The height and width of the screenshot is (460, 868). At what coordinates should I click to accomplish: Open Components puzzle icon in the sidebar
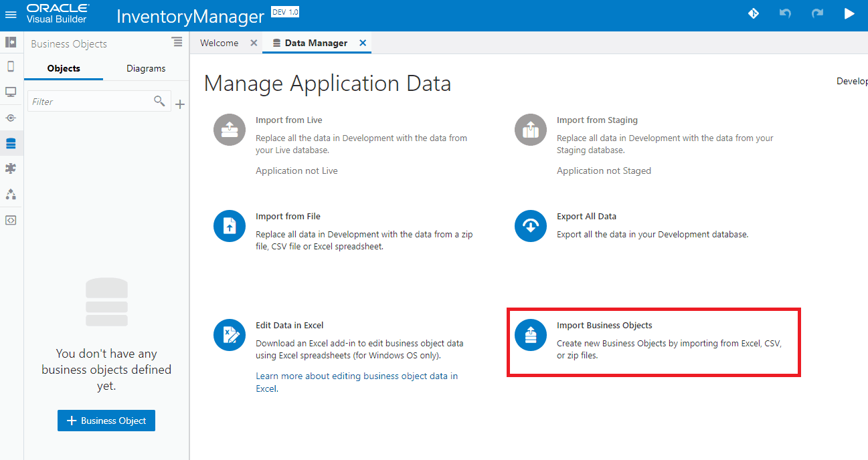click(11, 168)
